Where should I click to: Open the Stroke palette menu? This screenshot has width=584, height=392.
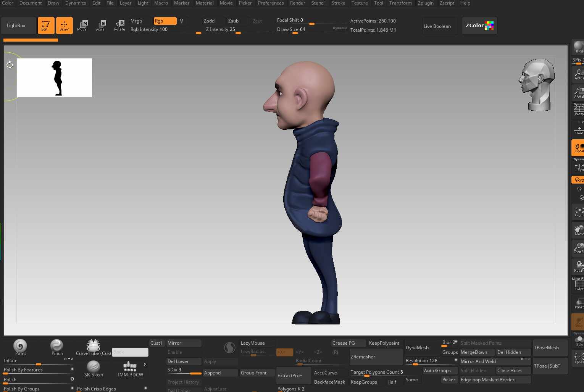(x=338, y=3)
